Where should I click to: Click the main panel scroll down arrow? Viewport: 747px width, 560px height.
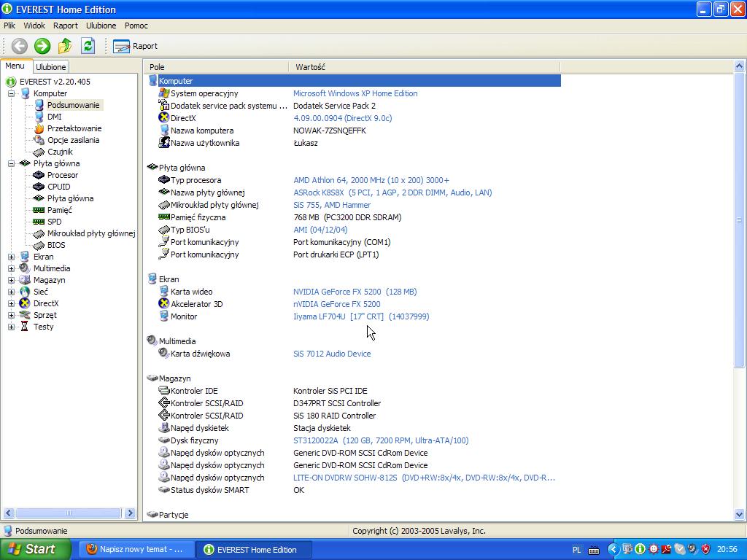740,515
